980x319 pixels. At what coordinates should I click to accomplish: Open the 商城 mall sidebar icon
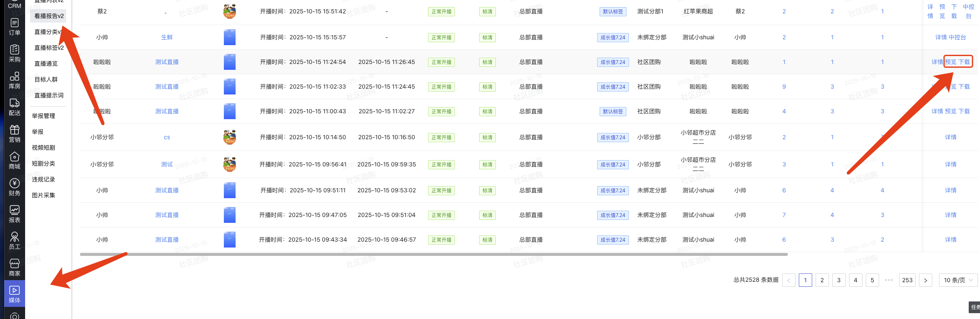coord(15,161)
